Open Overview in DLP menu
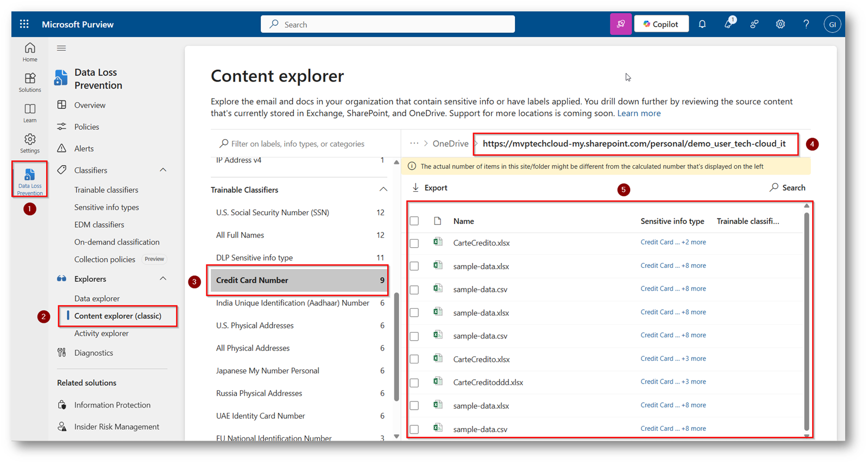The width and height of the screenshot is (868, 464). 90,105
